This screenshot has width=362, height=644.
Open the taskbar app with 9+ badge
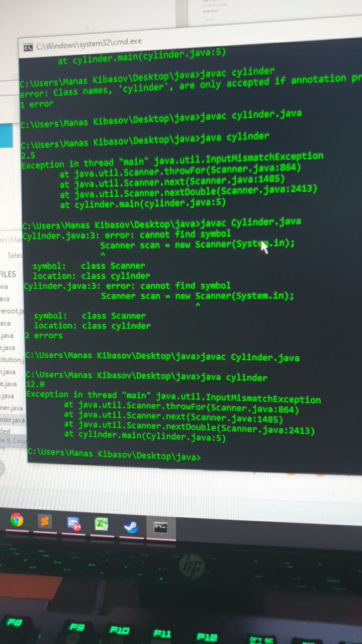tap(74, 523)
